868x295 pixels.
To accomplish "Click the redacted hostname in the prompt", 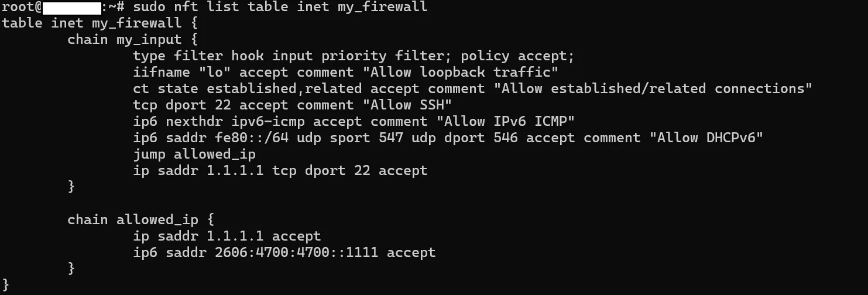I will [71, 8].
